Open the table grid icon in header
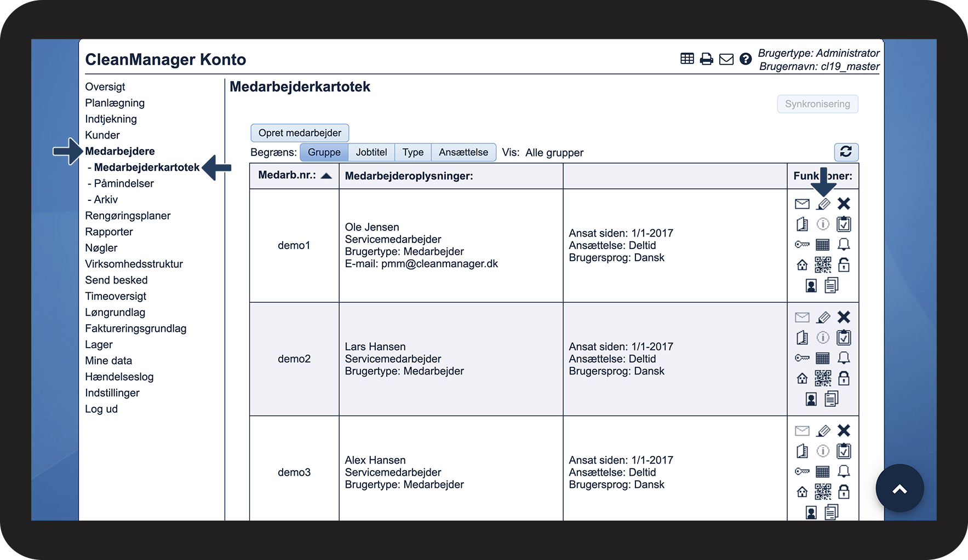 [687, 59]
